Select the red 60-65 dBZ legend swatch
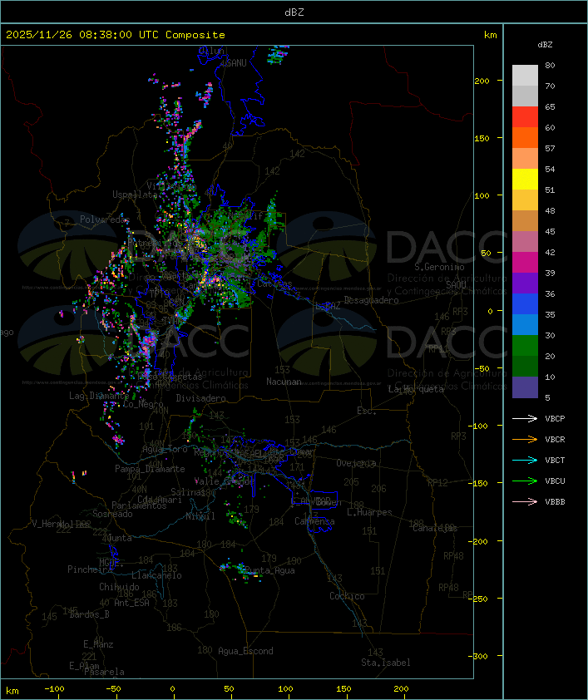Screen dimensions: 588x700 [x=525, y=117]
